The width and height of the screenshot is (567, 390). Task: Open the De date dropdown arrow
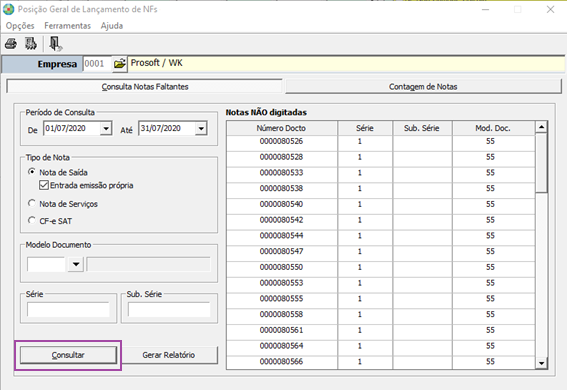tap(106, 128)
